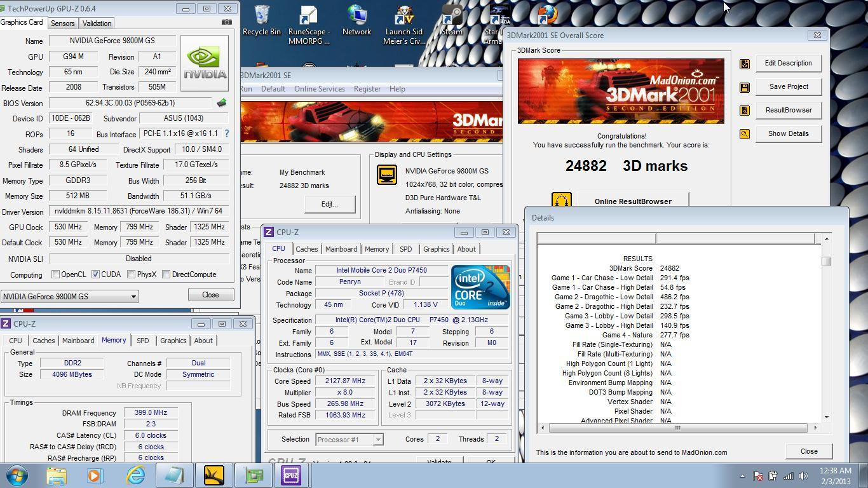The image size is (868, 488).
Task: Switch to the Validation tab in GPU-Z
Action: (97, 24)
